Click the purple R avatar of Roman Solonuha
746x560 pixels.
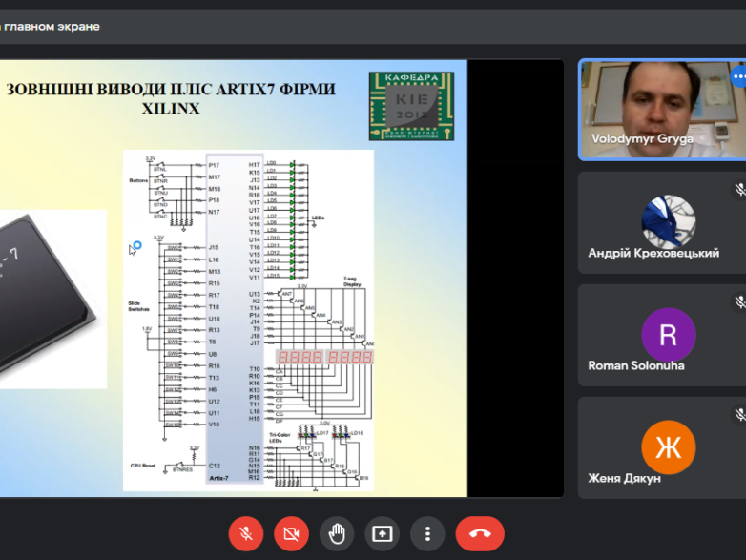point(668,334)
